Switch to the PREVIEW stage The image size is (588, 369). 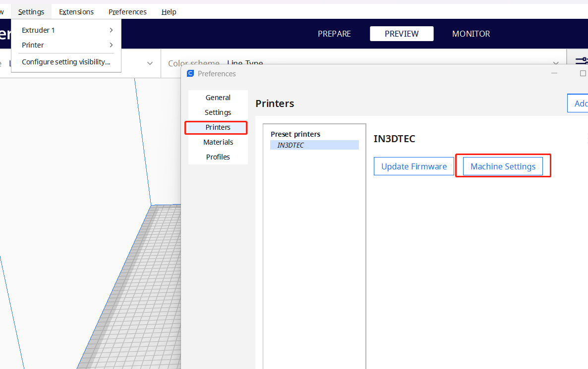click(402, 34)
